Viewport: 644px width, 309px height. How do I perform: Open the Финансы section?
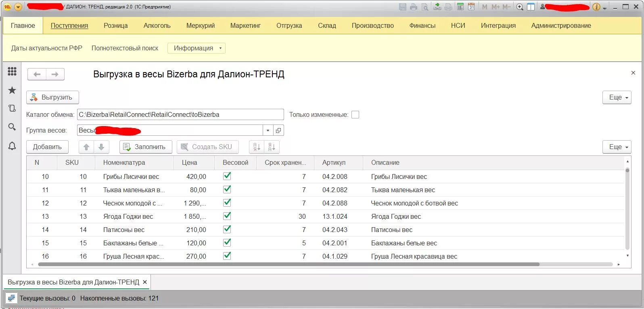(x=422, y=25)
